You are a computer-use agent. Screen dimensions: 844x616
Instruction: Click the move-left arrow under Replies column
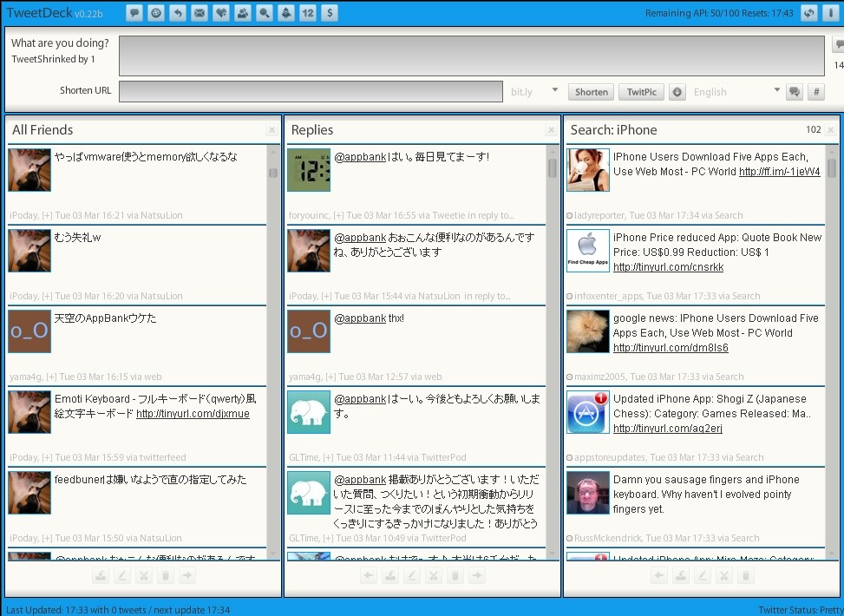(x=368, y=575)
